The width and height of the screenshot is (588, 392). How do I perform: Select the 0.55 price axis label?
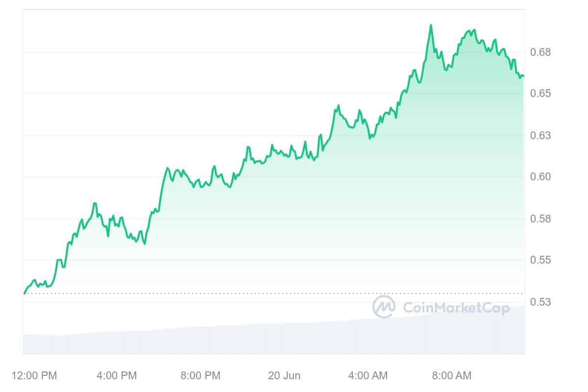click(541, 260)
